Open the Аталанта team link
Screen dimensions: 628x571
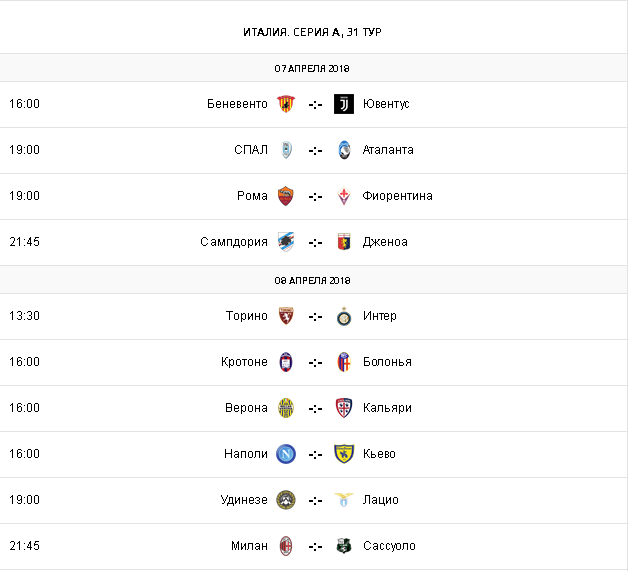tap(388, 150)
